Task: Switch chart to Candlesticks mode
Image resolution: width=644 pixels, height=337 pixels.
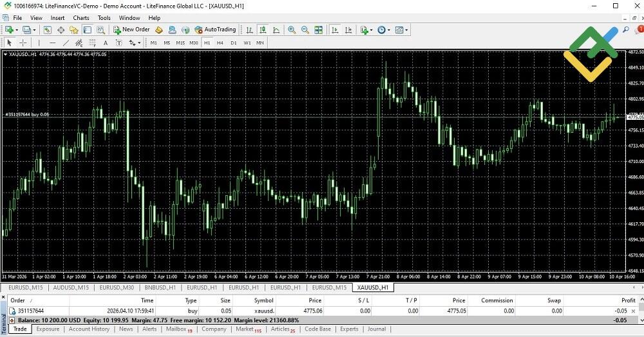Action: click(x=263, y=30)
